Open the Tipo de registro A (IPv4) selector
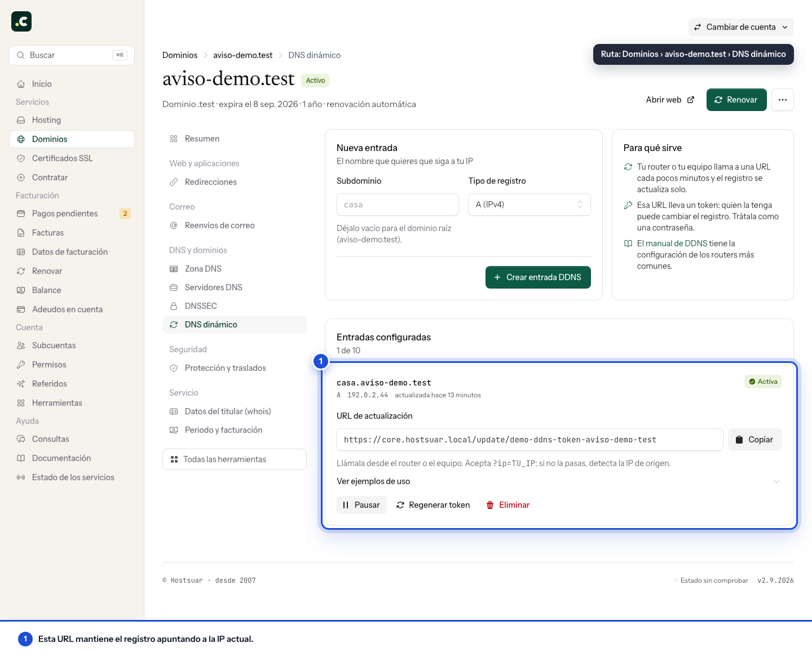The image size is (812, 656). coord(529,205)
